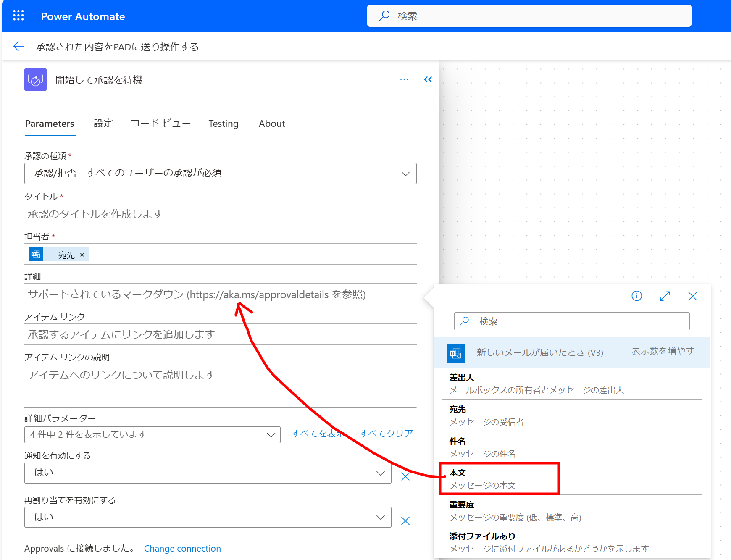Remove the 再割り当てを有効にする parameter
731x560 pixels.
coord(405,521)
